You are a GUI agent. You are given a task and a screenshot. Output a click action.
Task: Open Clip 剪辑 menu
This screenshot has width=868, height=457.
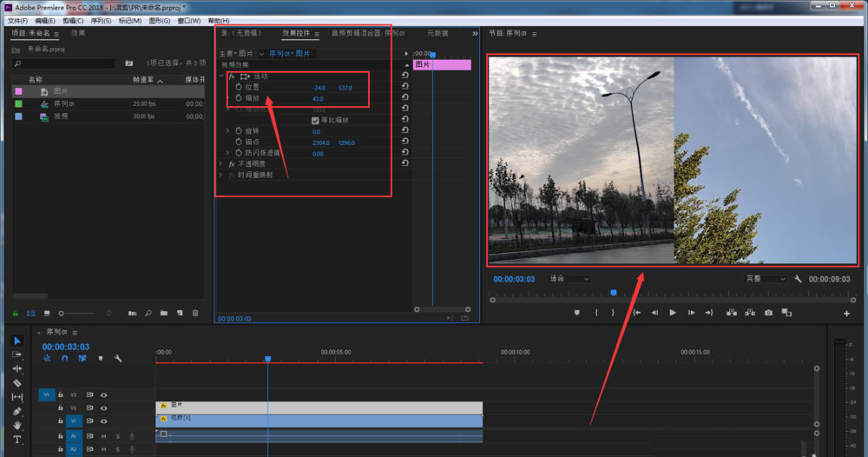73,21
